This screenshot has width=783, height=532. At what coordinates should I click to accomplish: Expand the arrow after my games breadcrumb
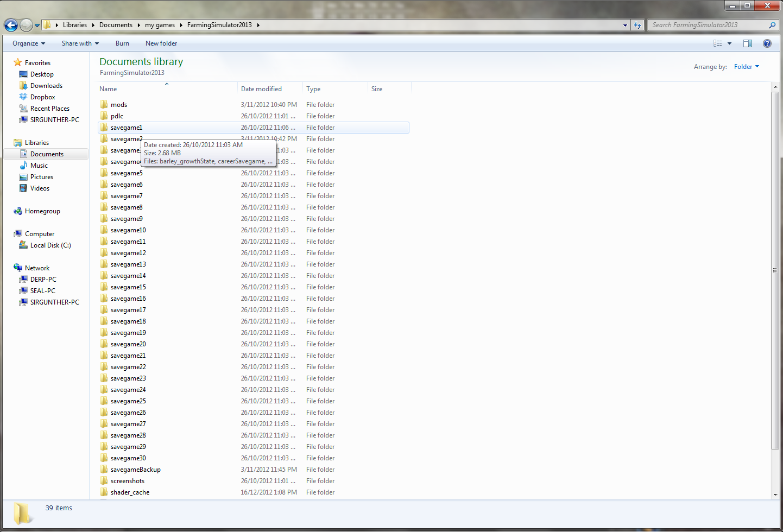pyautogui.click(x=181, y=25)
